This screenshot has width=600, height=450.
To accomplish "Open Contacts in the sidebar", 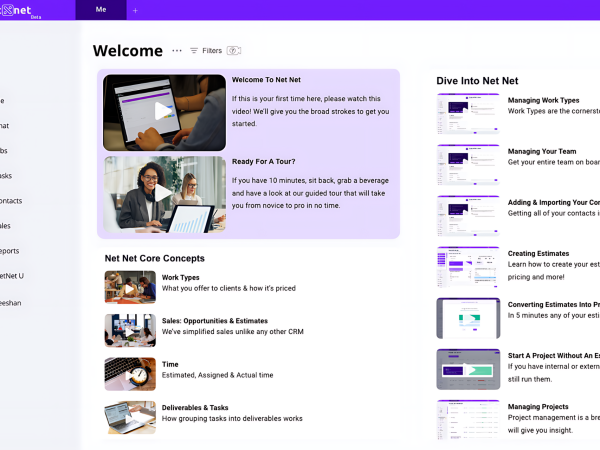I will point(11,201).
